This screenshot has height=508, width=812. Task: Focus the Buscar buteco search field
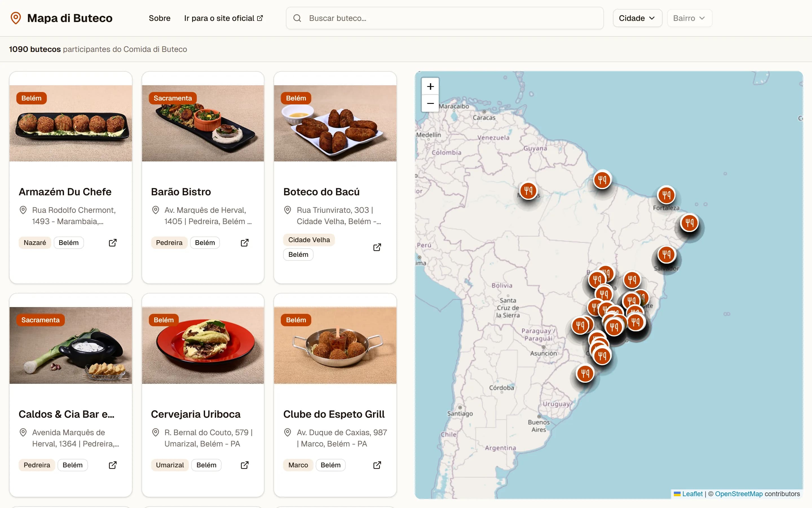pos(445,18)
